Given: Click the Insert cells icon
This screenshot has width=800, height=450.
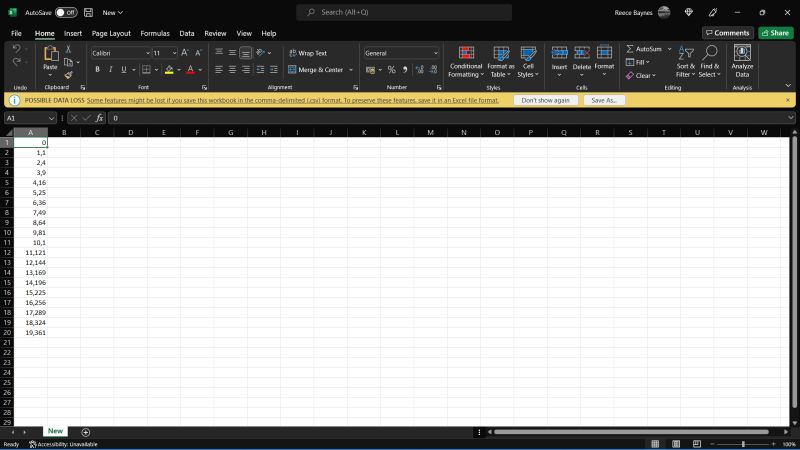Looking at the screenshot, I should click(x=559, y=53).
